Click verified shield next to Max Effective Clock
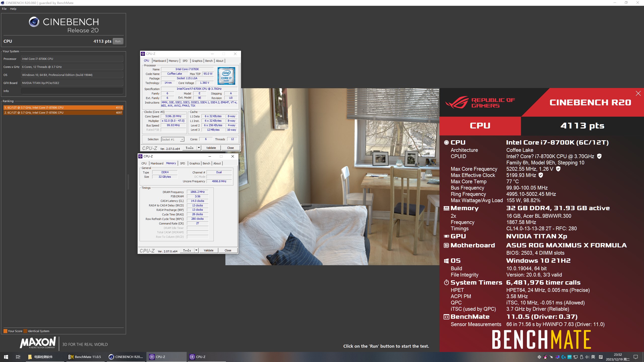 click(x=541, y=175)
